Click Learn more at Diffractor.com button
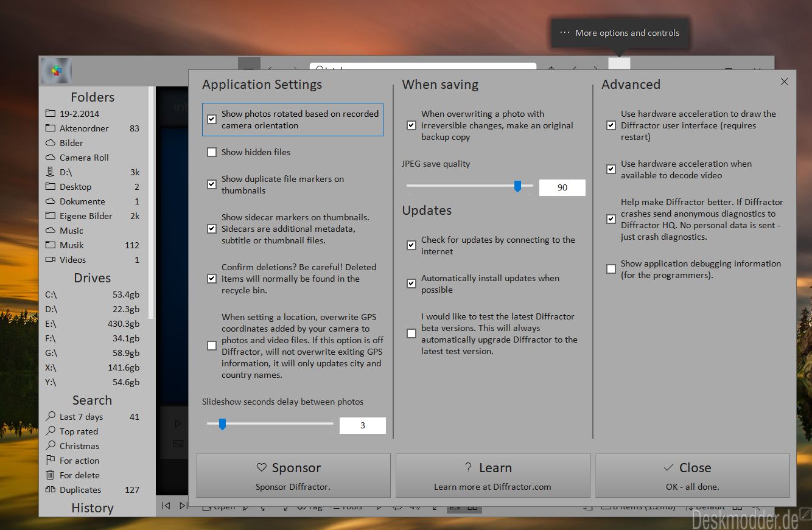The image size is (812, 530). click(x=493, y=475)
